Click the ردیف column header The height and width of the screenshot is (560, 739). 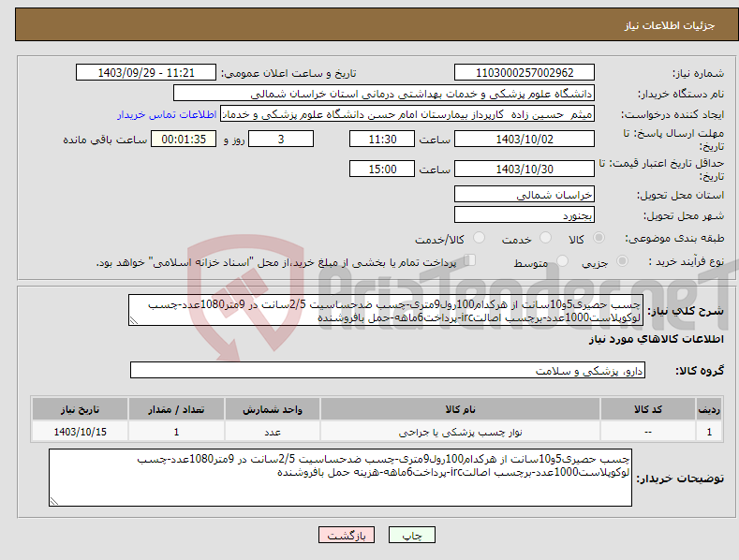point(709,409)
